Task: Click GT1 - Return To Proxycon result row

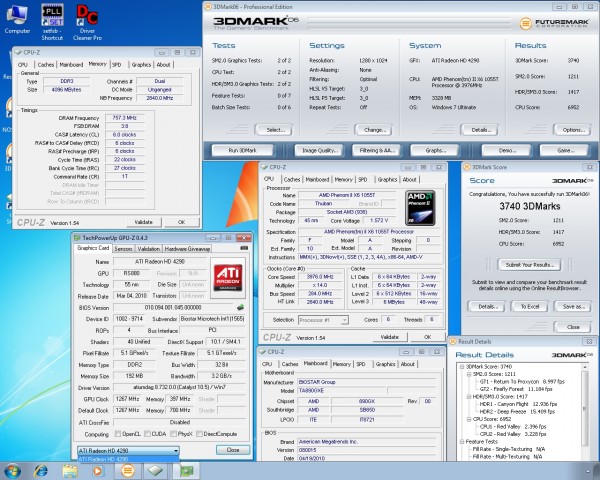Action: (x=522, y=382)
